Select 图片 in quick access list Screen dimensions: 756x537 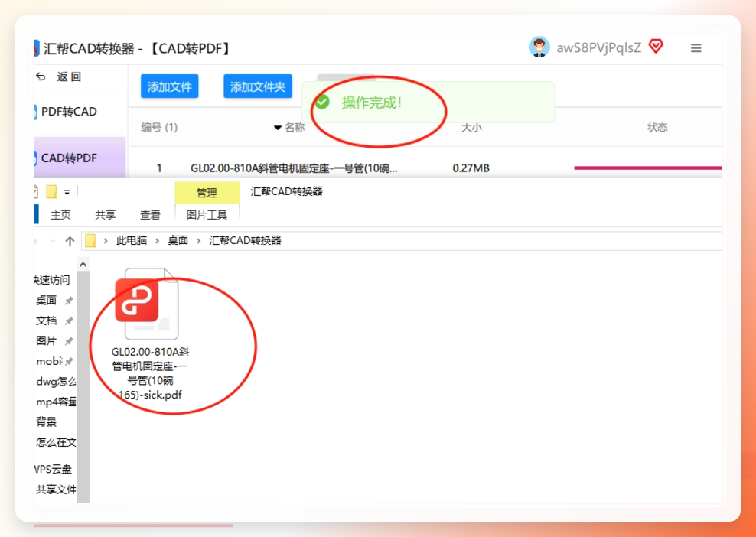(47, 341)
